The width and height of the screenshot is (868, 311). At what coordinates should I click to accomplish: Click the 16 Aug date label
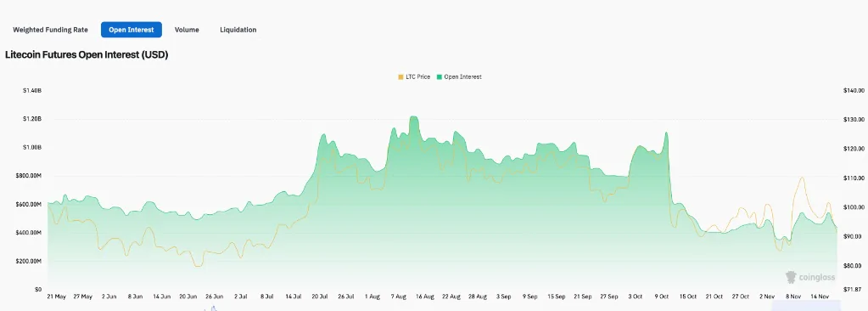point(424,297)
